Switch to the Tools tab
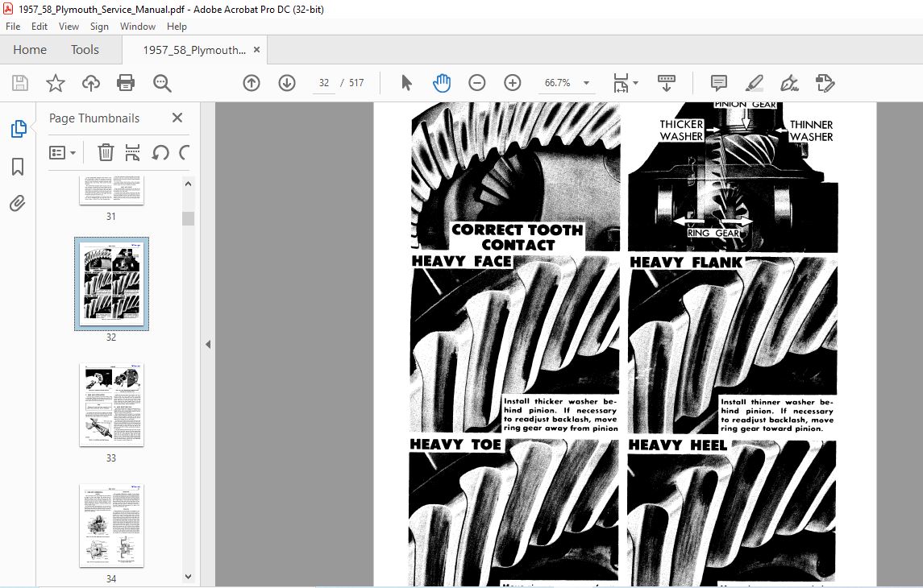The height and width of the screenshot is (588, 923). tap(85, 49)
